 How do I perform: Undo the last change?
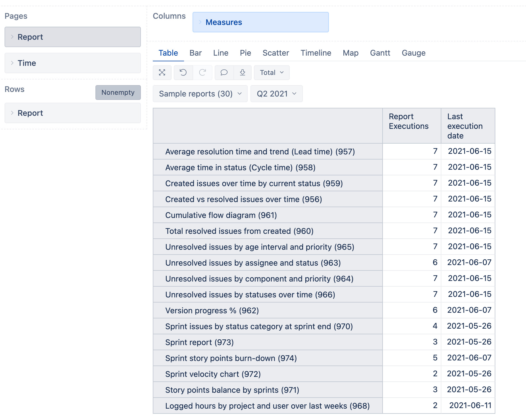pyautogui.click(x=183, y=72)
